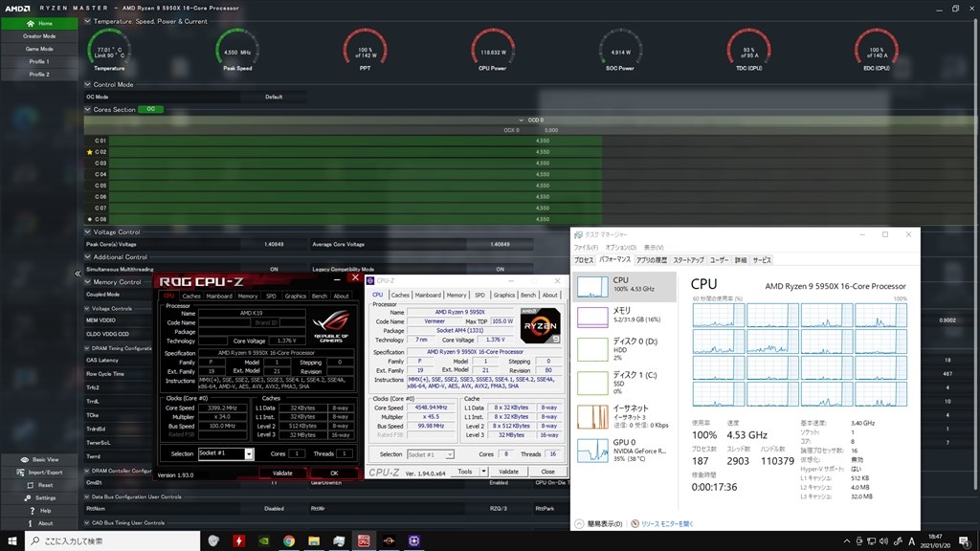Collapse the CCD 0 group

(x=522, y=120)
